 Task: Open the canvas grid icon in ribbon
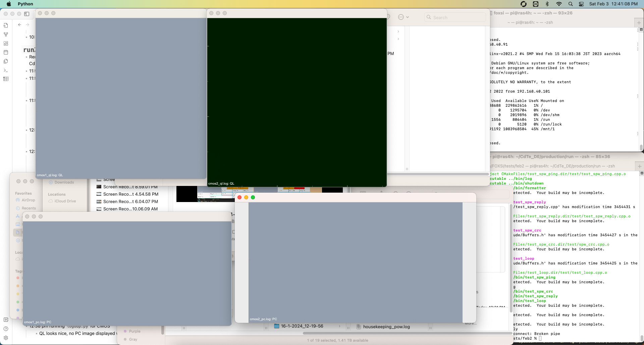(6, 43)
